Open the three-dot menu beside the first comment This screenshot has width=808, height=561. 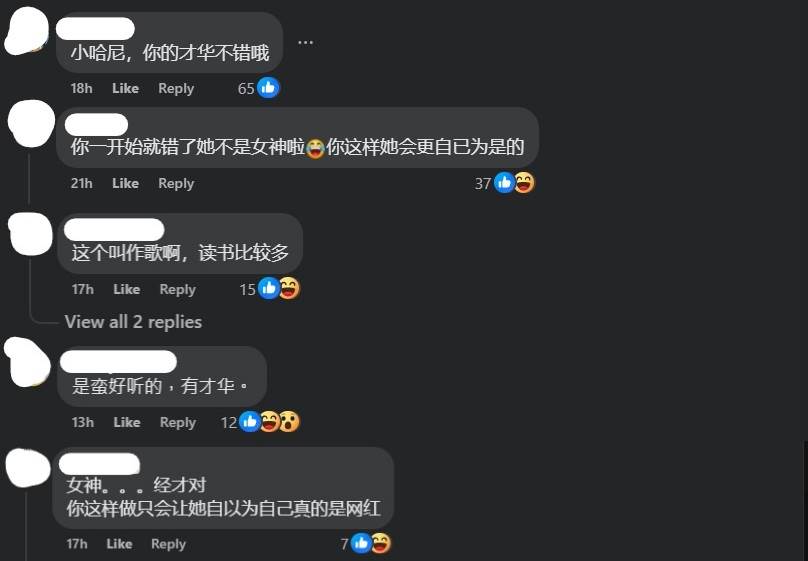pyautogui.click(x=306, y=42)
